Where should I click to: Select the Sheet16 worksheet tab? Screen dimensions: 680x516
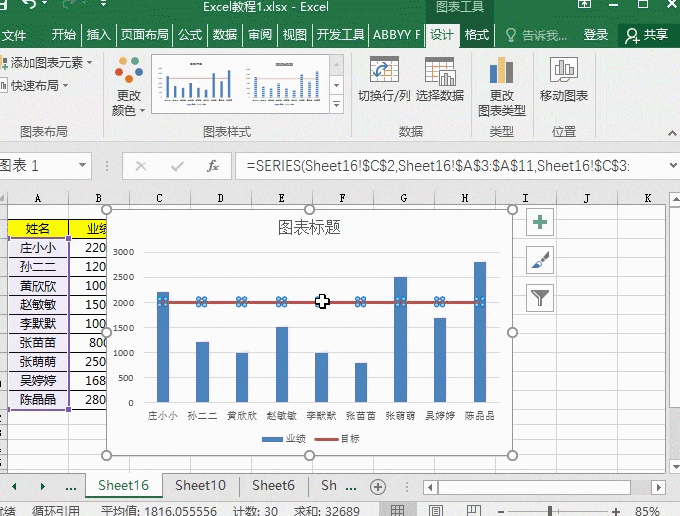tap(124, 485)
